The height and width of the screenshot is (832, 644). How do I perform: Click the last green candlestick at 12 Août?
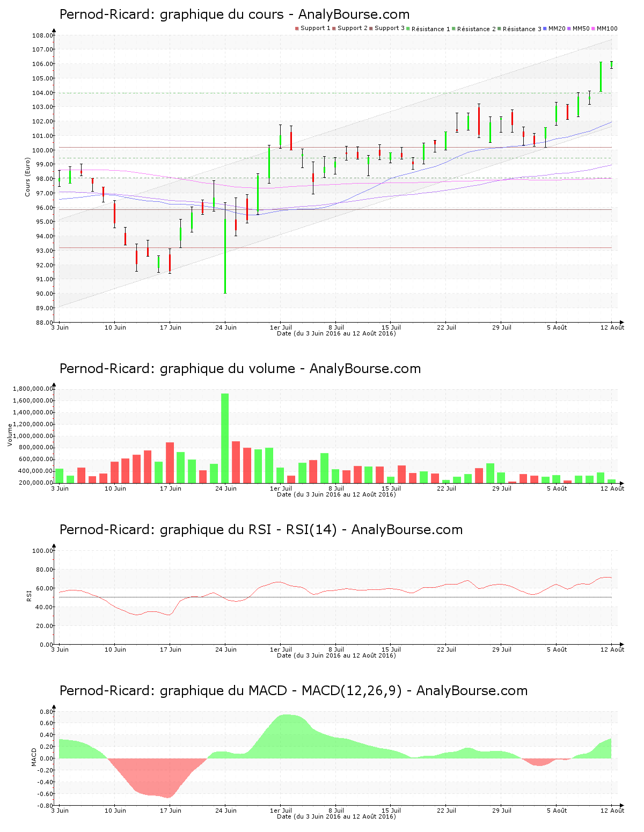[612, 64]
